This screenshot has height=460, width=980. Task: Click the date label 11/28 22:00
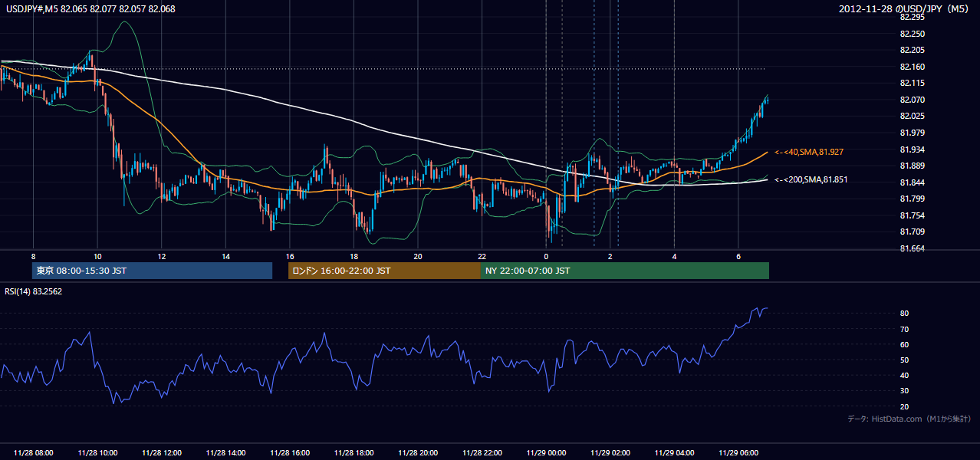[x=482, y=453]
